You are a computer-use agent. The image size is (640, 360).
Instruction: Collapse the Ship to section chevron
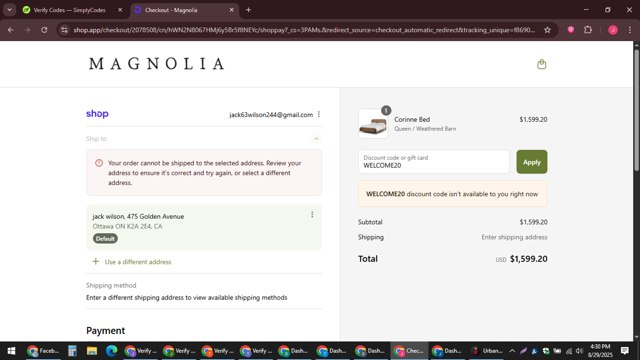pyautogui.click(x=316, y=139)
